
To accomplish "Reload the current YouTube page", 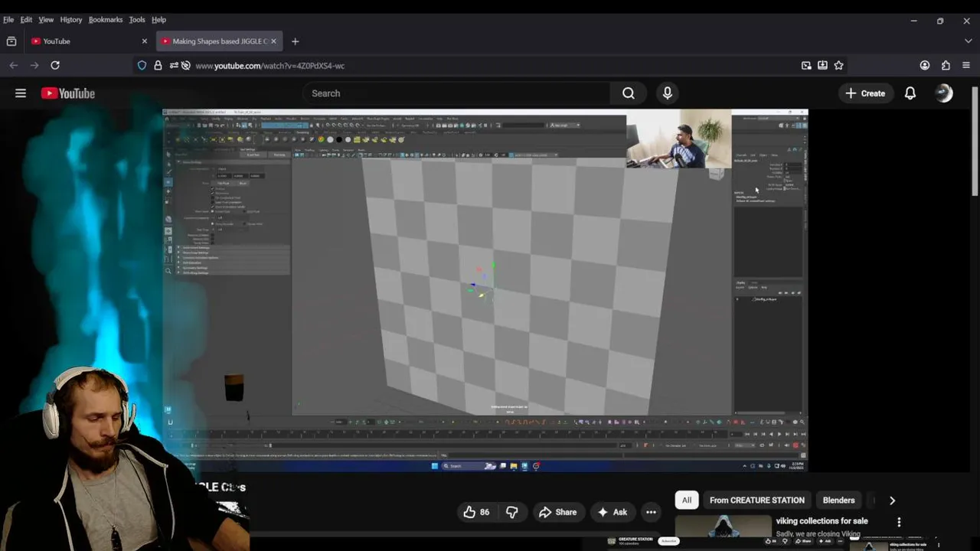I will [x=55, y=66].
